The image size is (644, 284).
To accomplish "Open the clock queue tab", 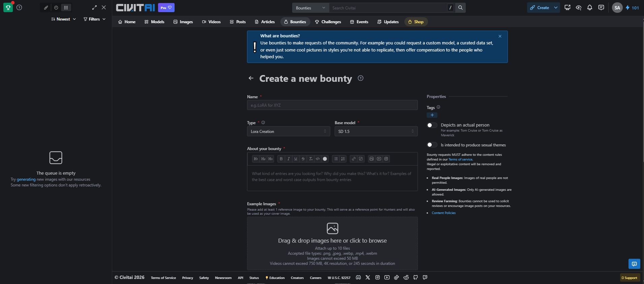I will pos(56,7).
